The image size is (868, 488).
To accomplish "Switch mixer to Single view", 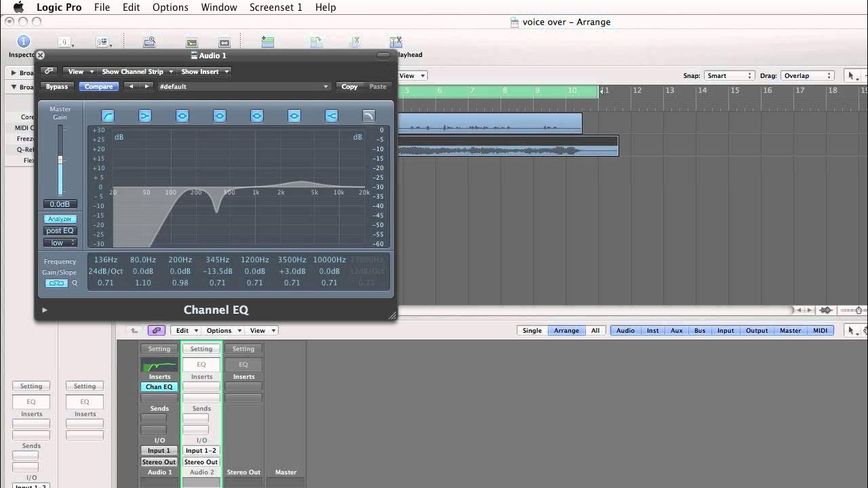I will tap(532, 331).
